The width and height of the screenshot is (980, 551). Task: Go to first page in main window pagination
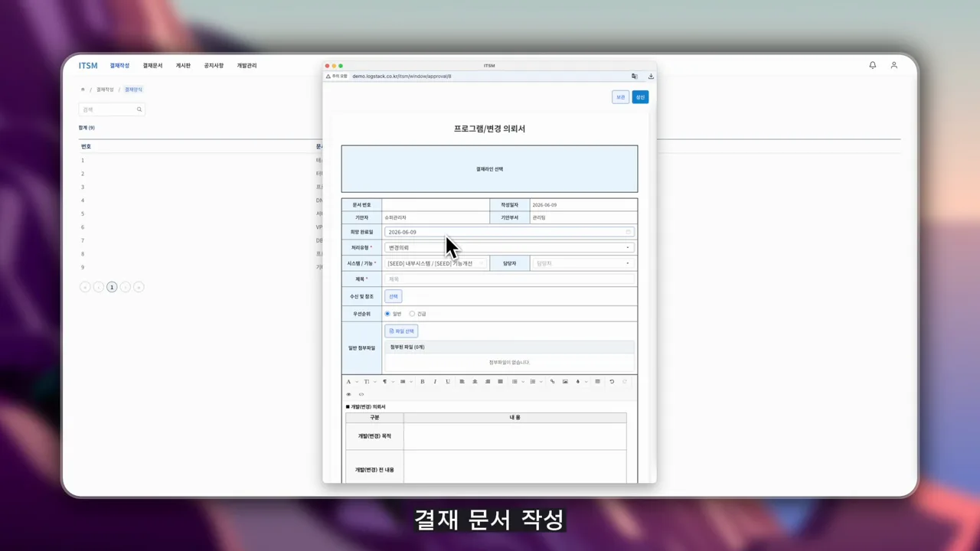tap(85, 287)
